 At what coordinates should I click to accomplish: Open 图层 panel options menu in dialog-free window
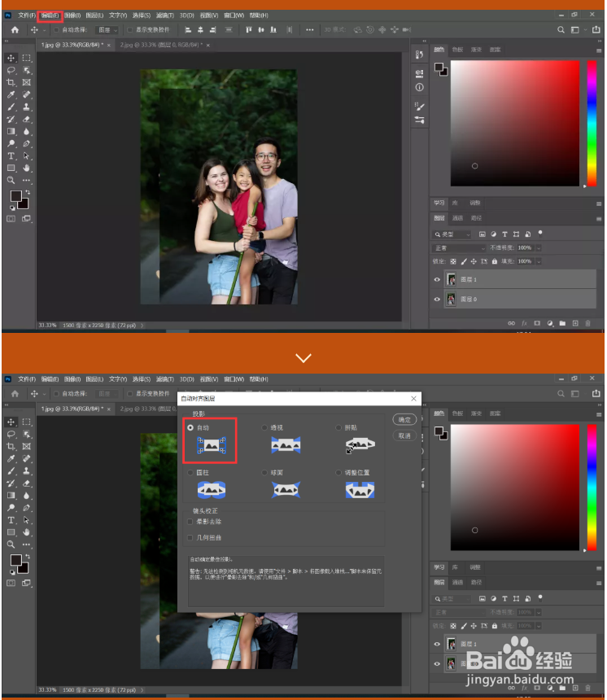599,219
